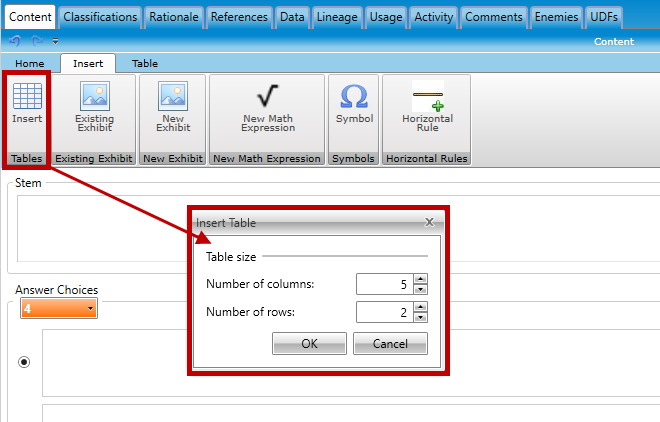Increase the number of columns

click(420, 280)
